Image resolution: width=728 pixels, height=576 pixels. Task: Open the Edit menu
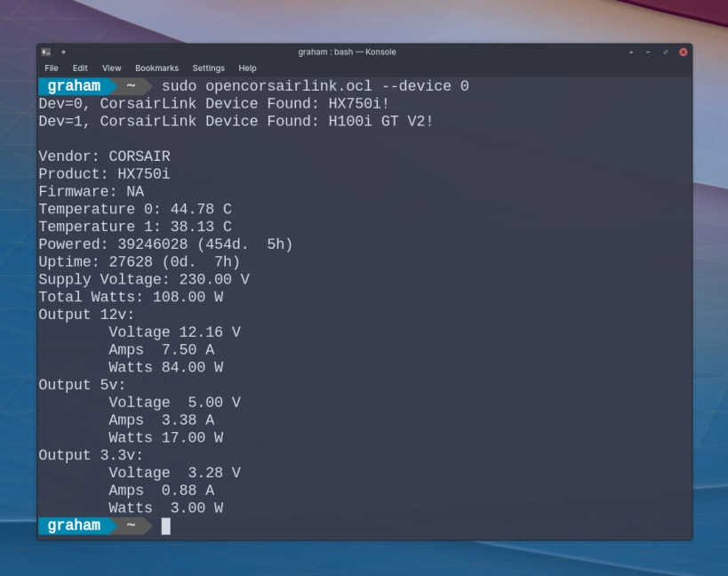click(80, 68)
